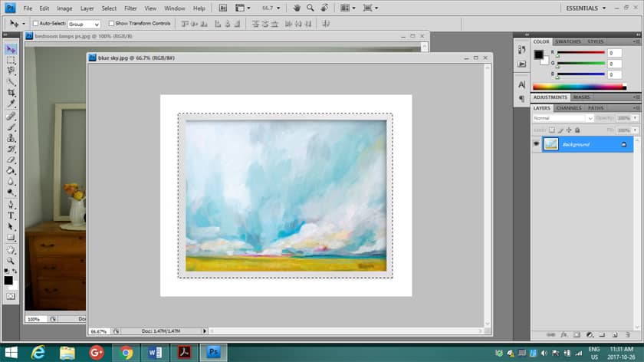
Task: Open the Actions panel icon
Action: click(x=521, y=64)
